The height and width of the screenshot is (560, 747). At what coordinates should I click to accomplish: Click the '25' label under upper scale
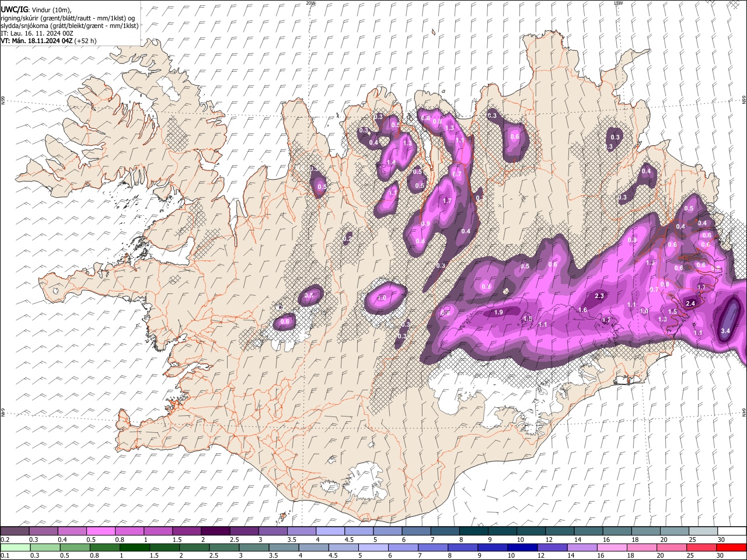[x=692, y=540]
